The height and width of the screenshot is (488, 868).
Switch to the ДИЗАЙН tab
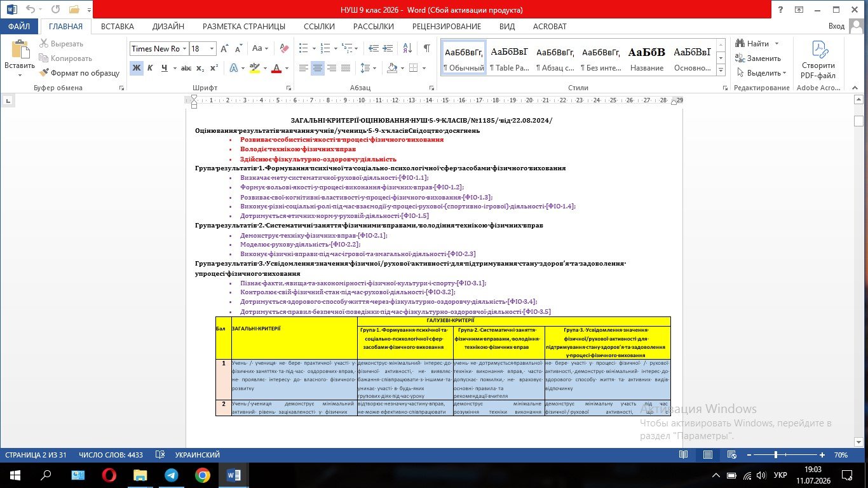coord(168,26)
